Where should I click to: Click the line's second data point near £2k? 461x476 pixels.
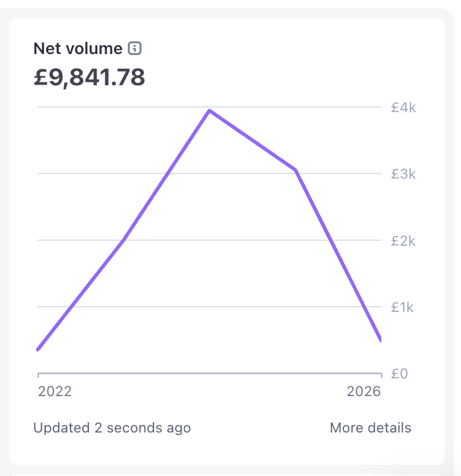[x=123, y=240]
